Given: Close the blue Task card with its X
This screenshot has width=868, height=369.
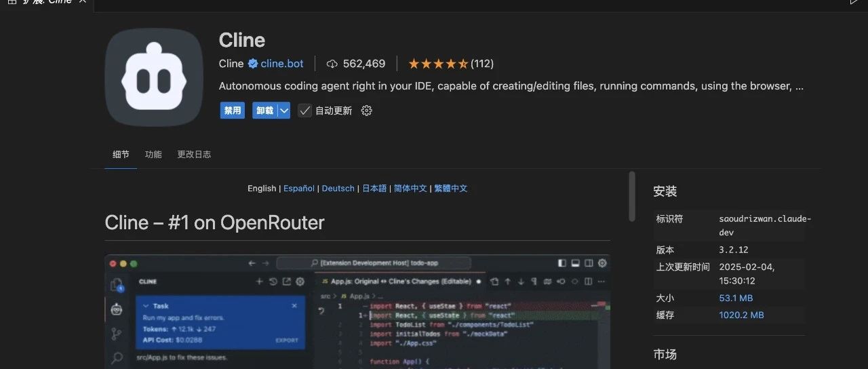Looking at the screenshot, I should pyautogui.click(x=294, y=306).
